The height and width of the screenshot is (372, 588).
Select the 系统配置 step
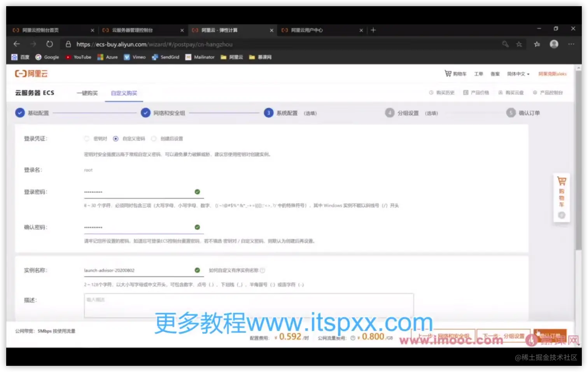[290, 113]
